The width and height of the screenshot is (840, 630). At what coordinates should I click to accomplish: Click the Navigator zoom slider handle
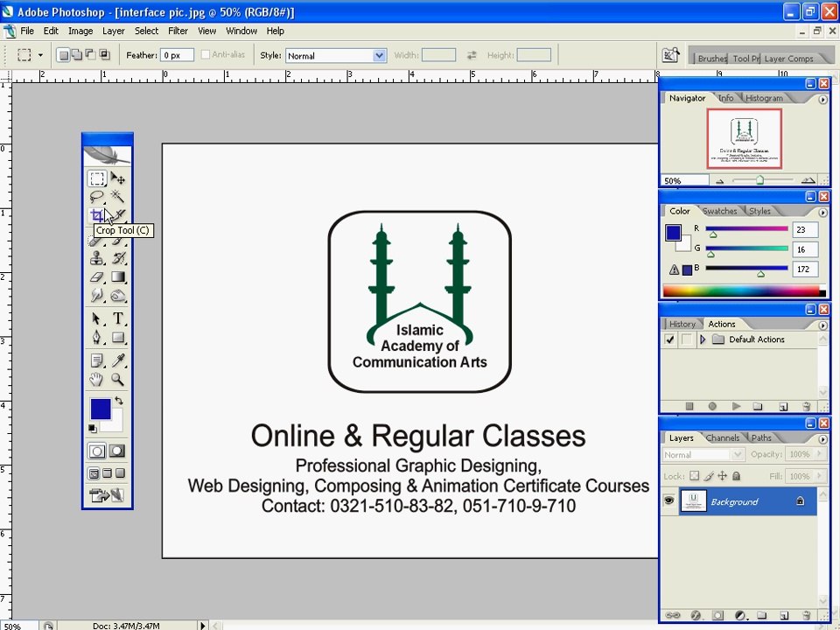pos(759,180)
